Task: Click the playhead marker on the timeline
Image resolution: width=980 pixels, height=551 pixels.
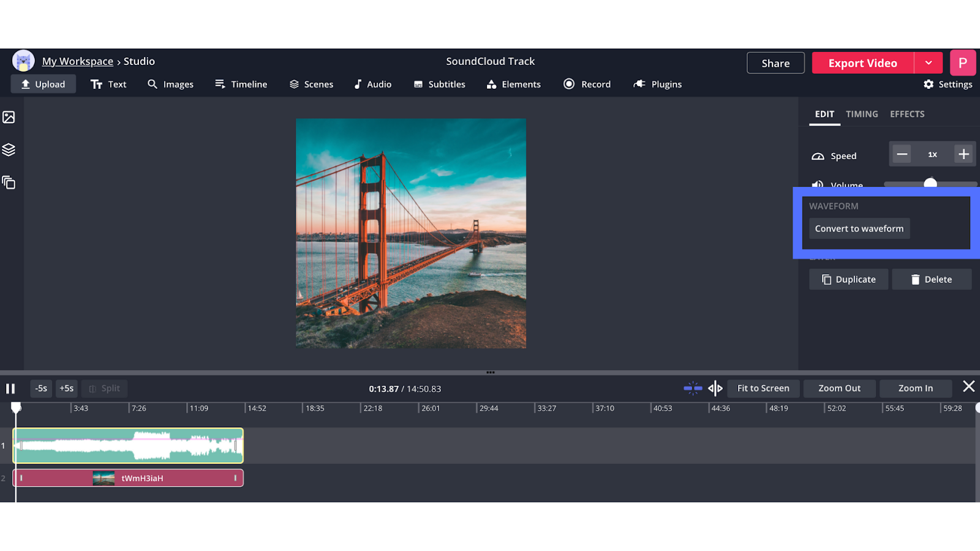Action: (x=16, y=407)
